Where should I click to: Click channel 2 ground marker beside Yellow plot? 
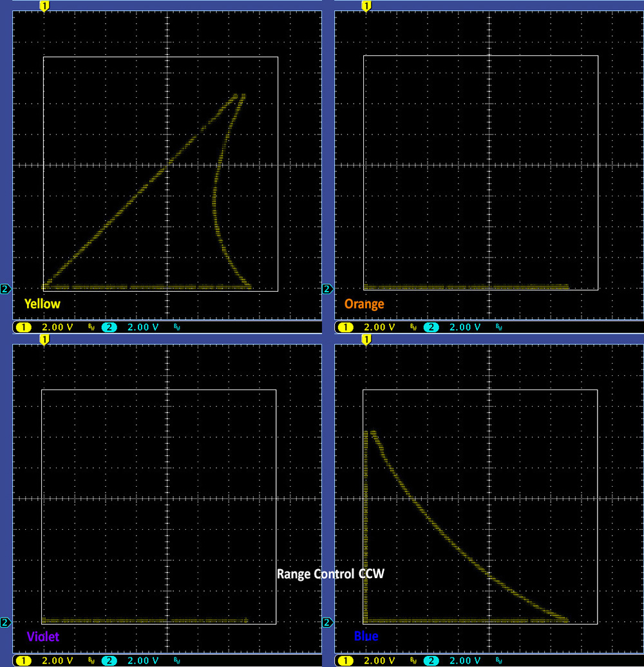[x=5, y=288]
